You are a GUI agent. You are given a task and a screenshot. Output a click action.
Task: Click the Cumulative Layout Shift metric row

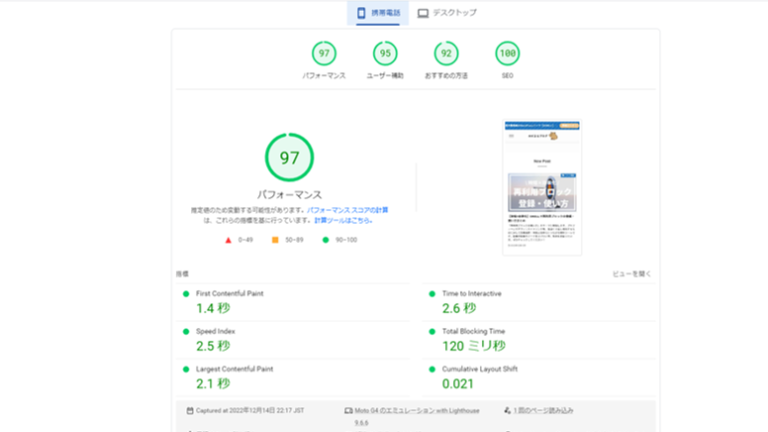[480, 369]
